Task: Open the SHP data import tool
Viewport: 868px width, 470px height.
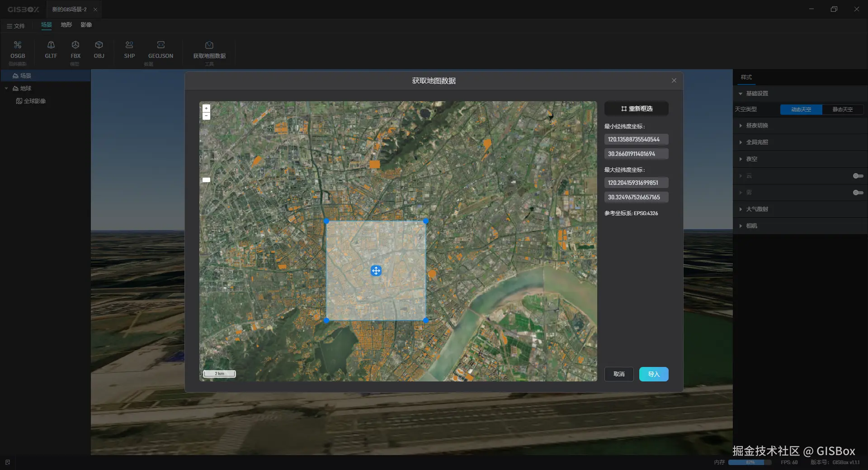Action: tap(129, 45)
